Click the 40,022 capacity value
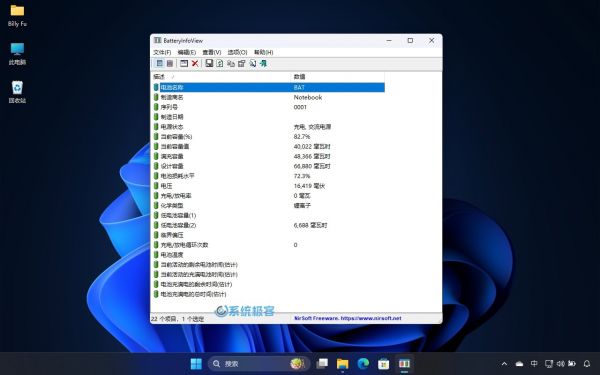 coord(312,147)
